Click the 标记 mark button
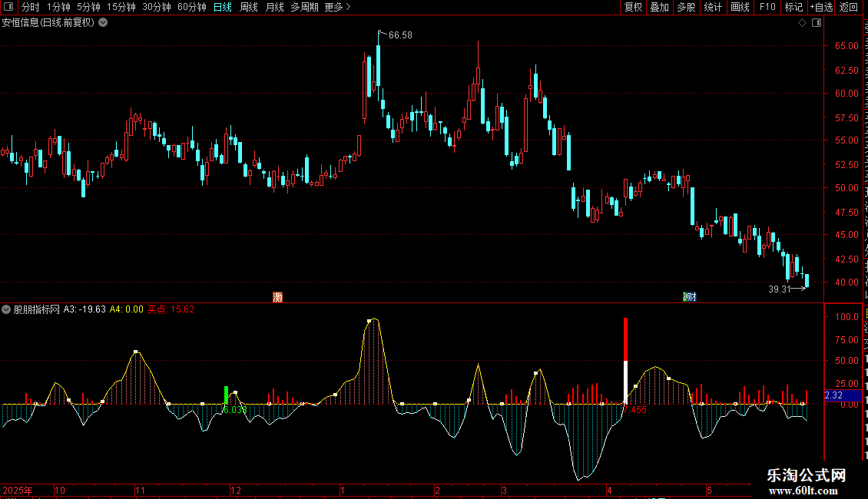This screenshot has height=499, width=868. 793,7
